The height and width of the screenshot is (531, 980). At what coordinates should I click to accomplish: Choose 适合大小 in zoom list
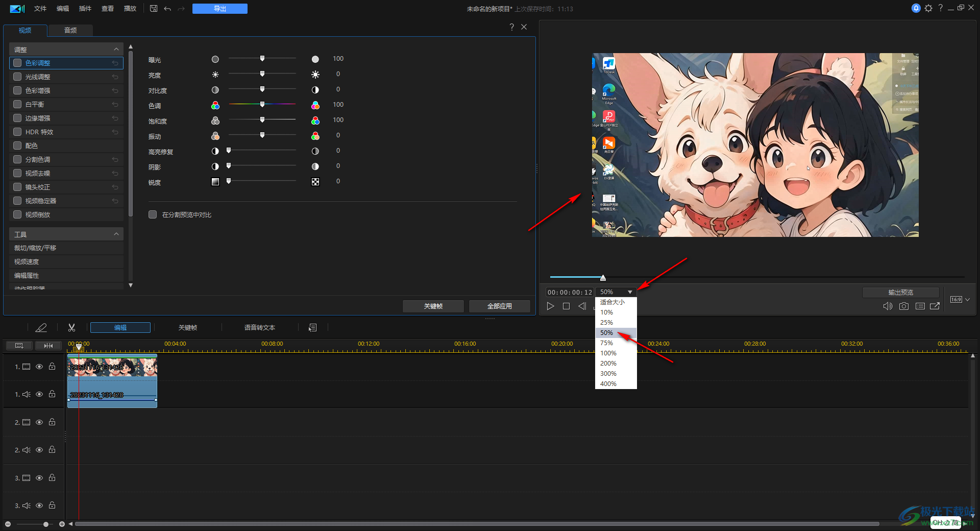tap(616, 302)
